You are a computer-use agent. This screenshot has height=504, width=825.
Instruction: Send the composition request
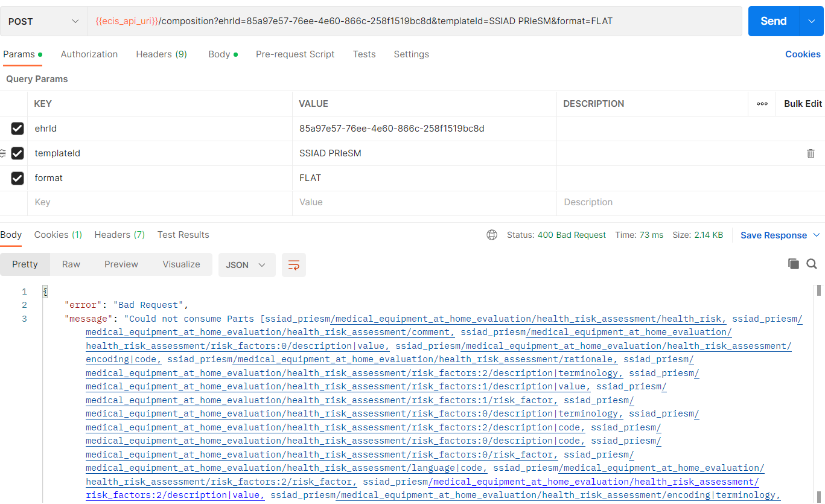[x=772, y=21]
